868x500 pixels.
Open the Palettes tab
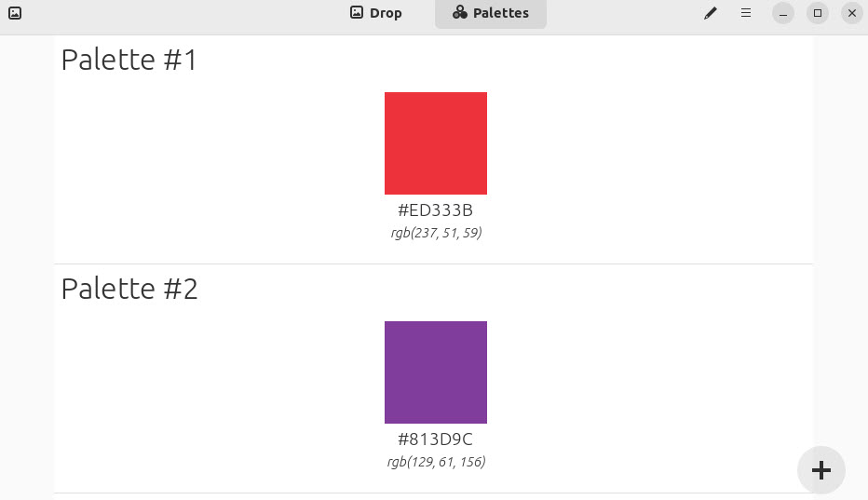click(x=491, y=13)
